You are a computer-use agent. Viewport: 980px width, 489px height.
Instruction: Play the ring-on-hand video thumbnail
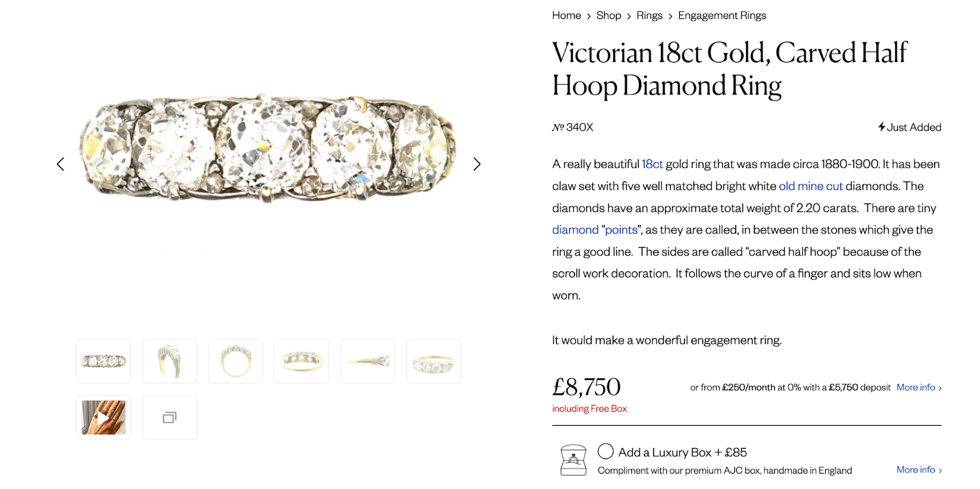pos(104,418)
